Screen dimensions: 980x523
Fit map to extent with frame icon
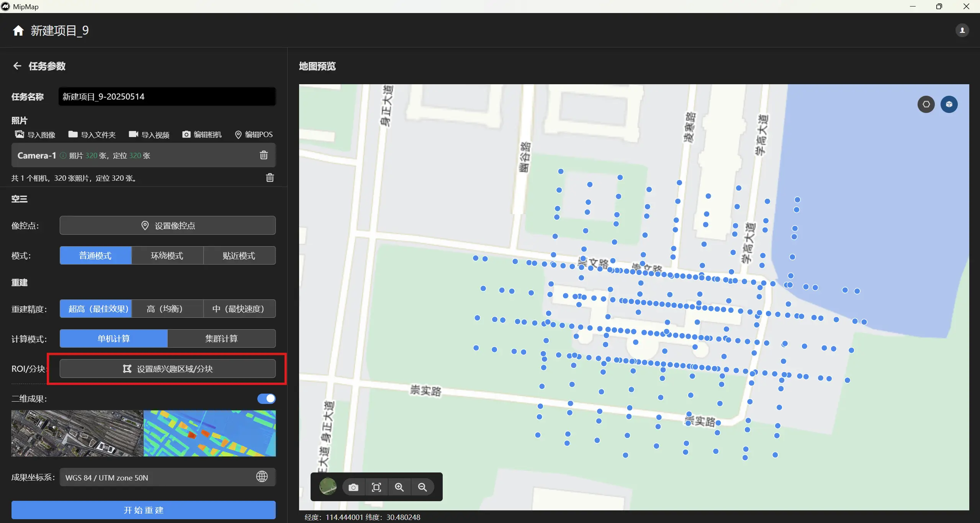pos(376,487)
